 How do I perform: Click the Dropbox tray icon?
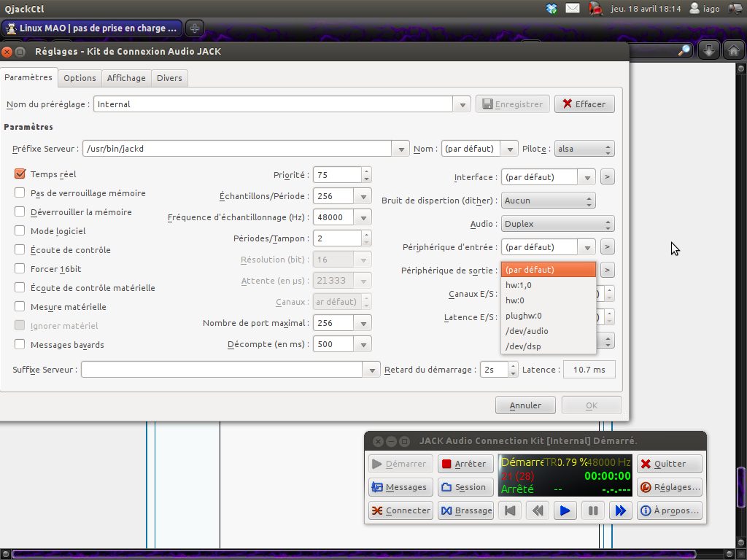click(x=551, y=9)
